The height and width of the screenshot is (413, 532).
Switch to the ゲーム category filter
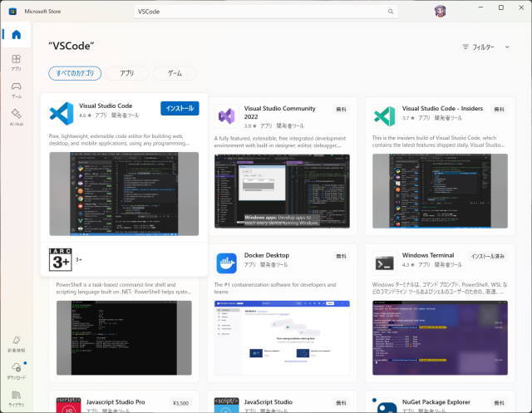click(175, 73)
